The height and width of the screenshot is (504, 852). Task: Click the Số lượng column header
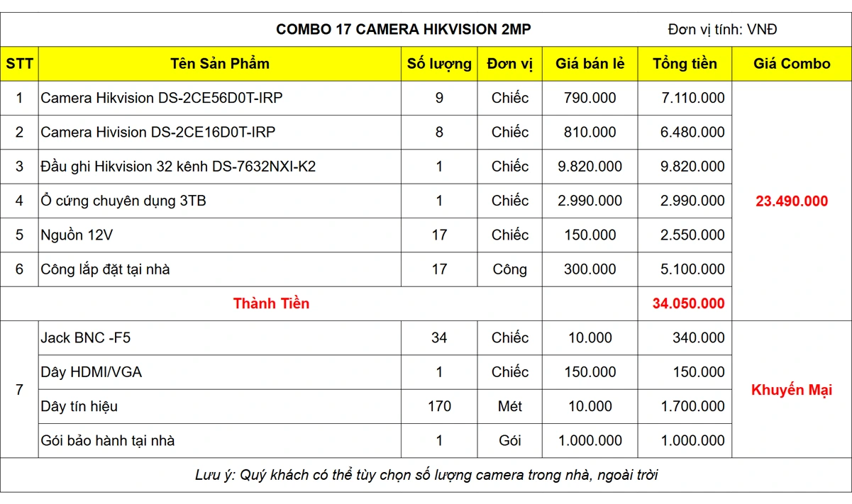pyautogui.click(x=439, y=64)
